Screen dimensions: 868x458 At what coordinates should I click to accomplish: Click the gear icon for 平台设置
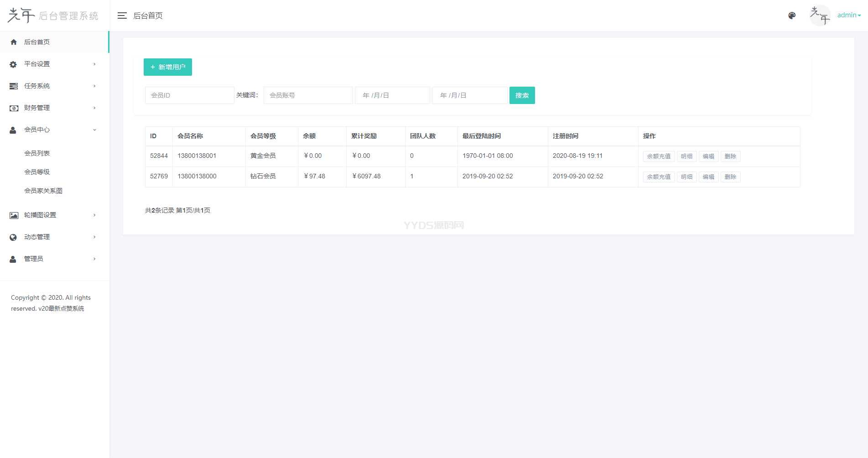point(13,64)
